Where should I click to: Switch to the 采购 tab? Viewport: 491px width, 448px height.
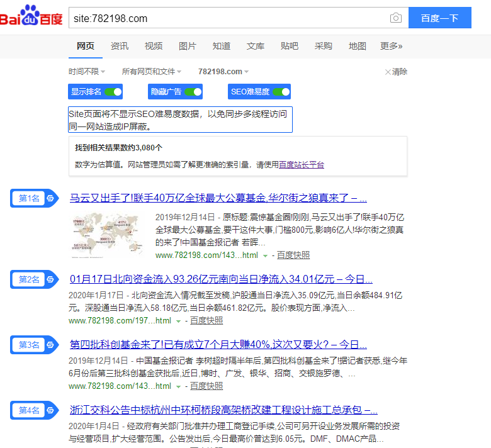tap(323, 46)
